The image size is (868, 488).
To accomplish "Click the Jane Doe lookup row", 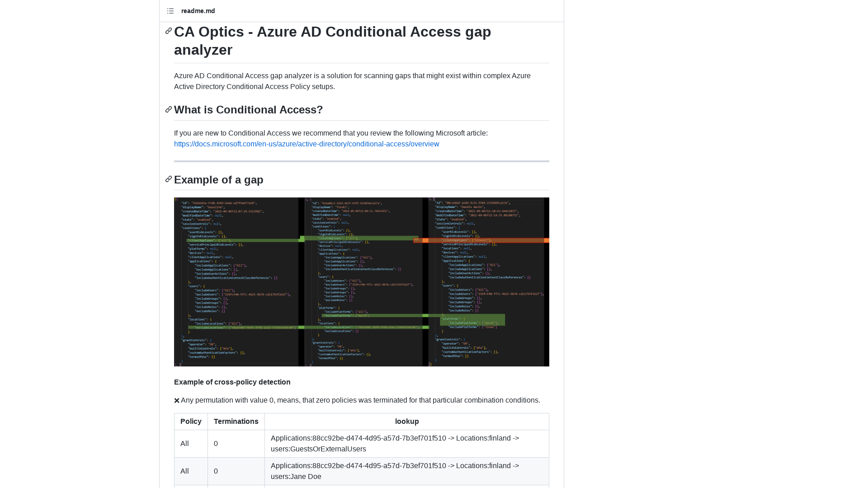I will tap(395, 471).
